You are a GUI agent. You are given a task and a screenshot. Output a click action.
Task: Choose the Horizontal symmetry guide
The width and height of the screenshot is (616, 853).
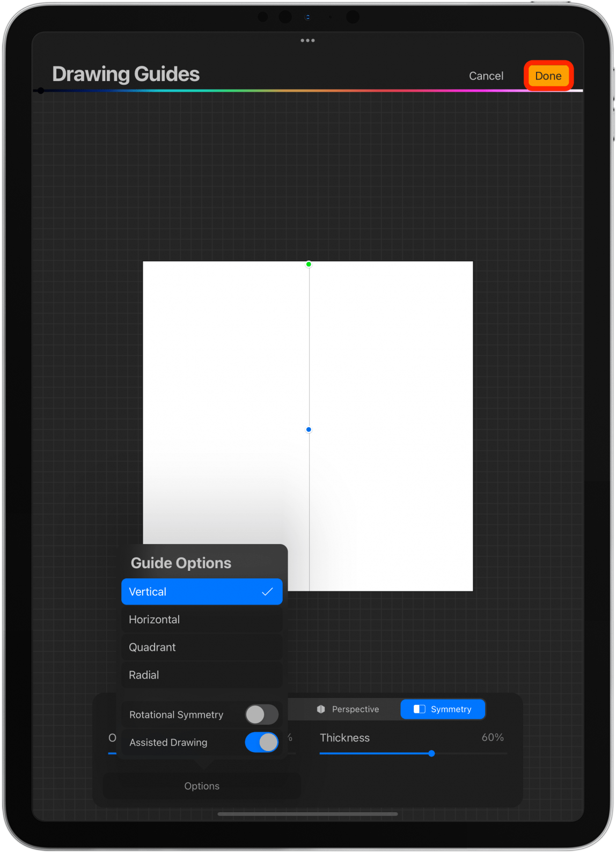click(x=202, y=620)
